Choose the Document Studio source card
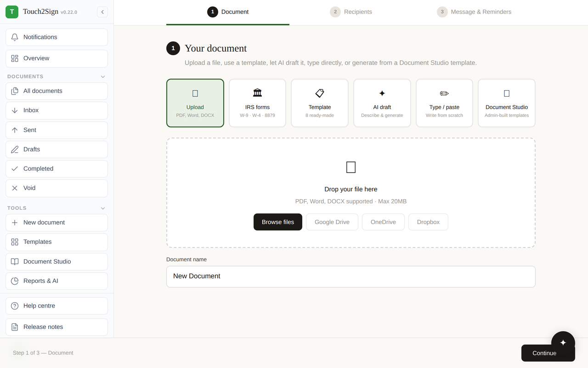This screenshot has width=588, height=368. point(507,103)
